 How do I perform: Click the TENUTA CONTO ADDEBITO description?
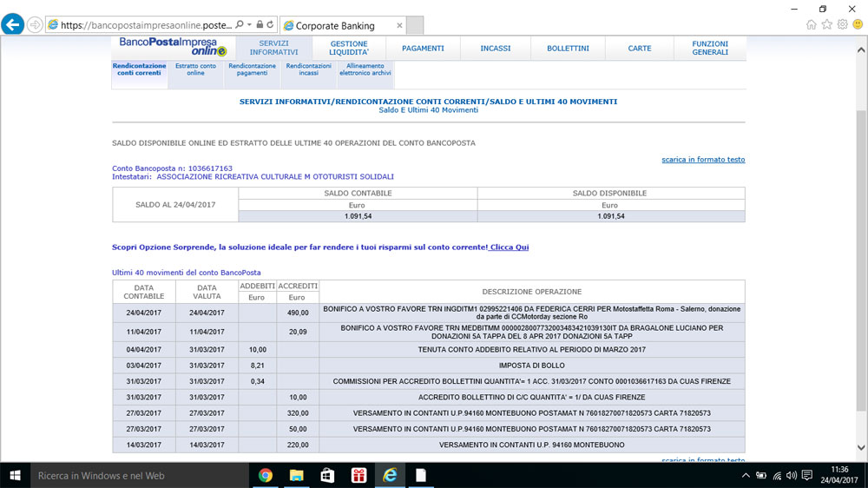531,350
